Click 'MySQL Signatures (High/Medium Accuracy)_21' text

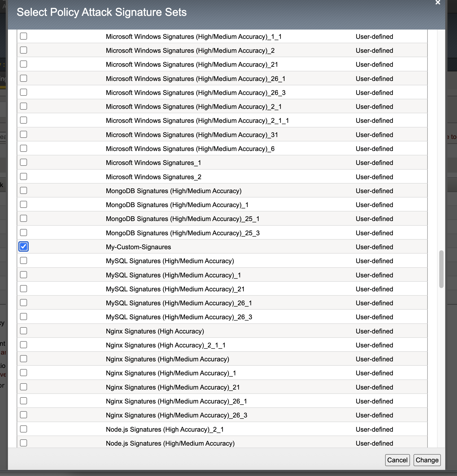(x=175, y=289)
